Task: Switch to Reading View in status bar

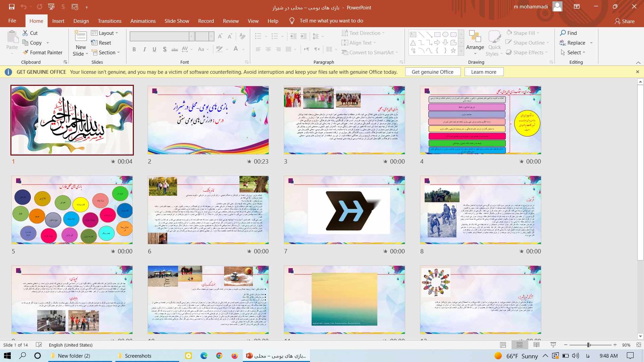Action: pyautogui.click(x=536, y=345)
